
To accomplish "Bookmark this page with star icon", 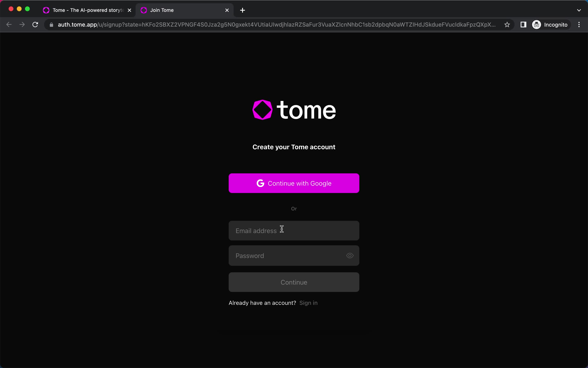I will (x=507, y=25).
